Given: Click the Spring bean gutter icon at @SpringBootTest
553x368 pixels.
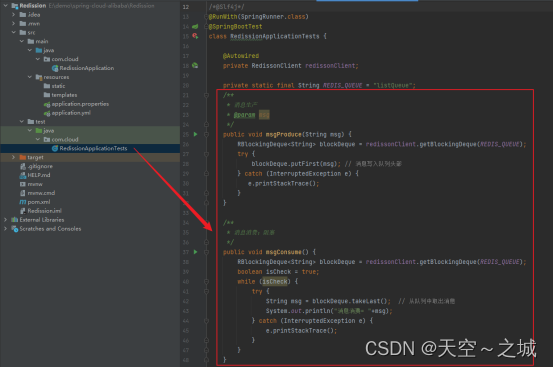Looking at the screenshot, I should [195, 26].
